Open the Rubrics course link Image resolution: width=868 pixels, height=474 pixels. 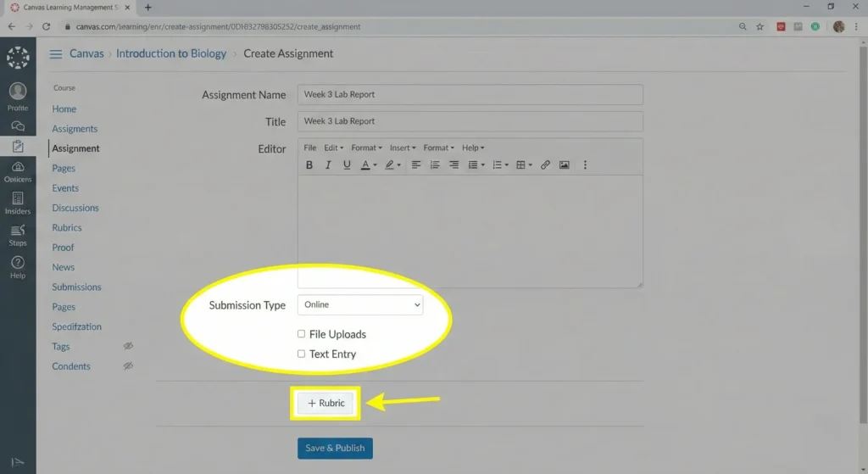point(67,227)
